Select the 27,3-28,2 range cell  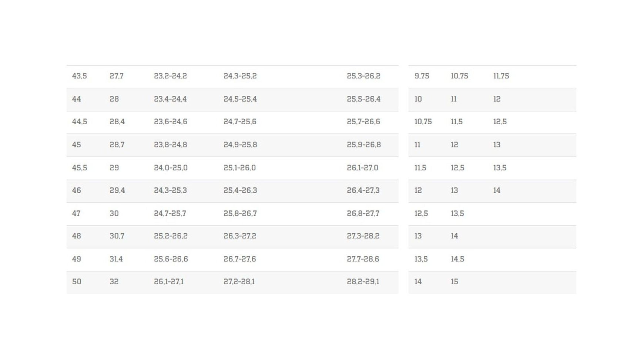[363, 236]
